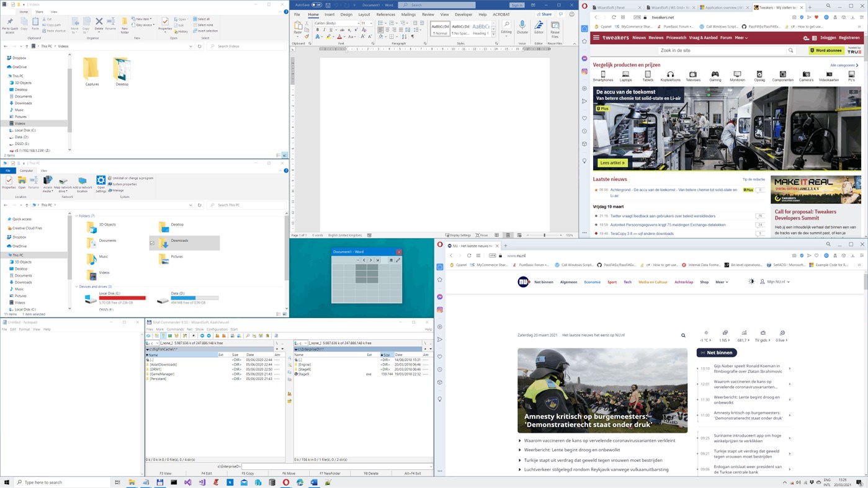Center-align text in Word ribbon
Viewport: 868px width, 488px height.
[388, 30]
